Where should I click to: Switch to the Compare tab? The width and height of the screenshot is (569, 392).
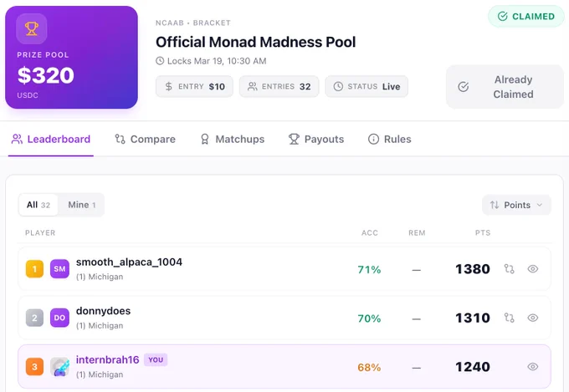tap(145, 140)
